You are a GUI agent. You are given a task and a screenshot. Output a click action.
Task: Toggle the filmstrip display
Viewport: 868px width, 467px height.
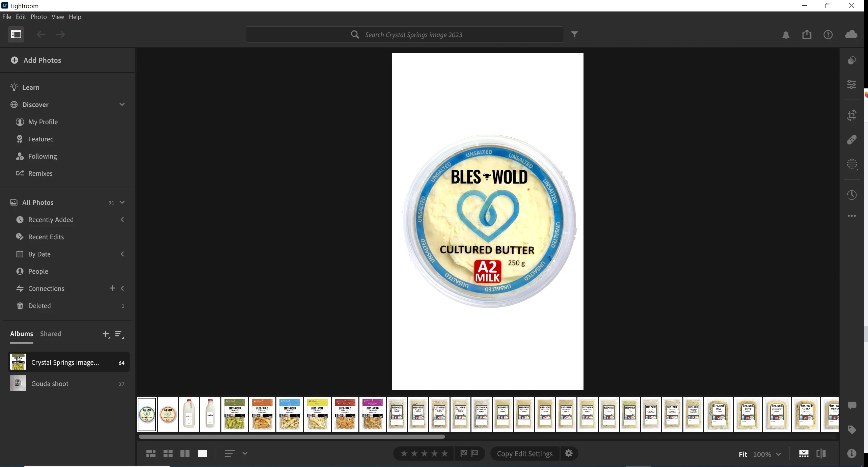tap(804, 454)
